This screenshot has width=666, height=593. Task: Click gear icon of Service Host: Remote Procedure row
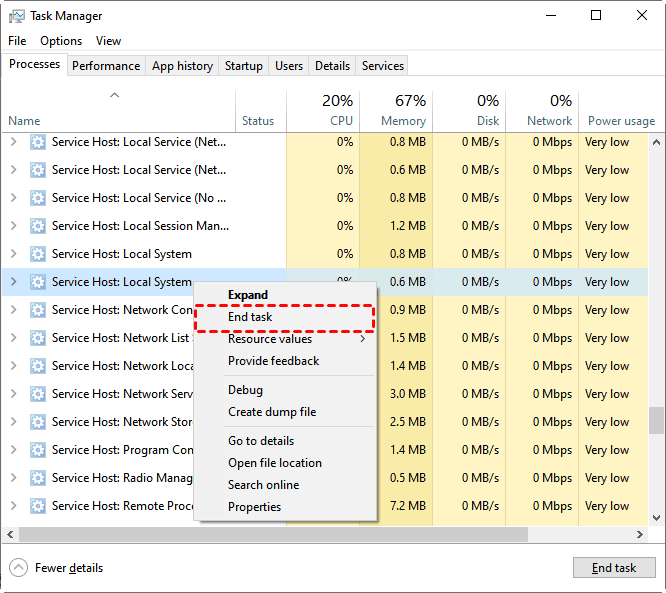tap(38, 506)
